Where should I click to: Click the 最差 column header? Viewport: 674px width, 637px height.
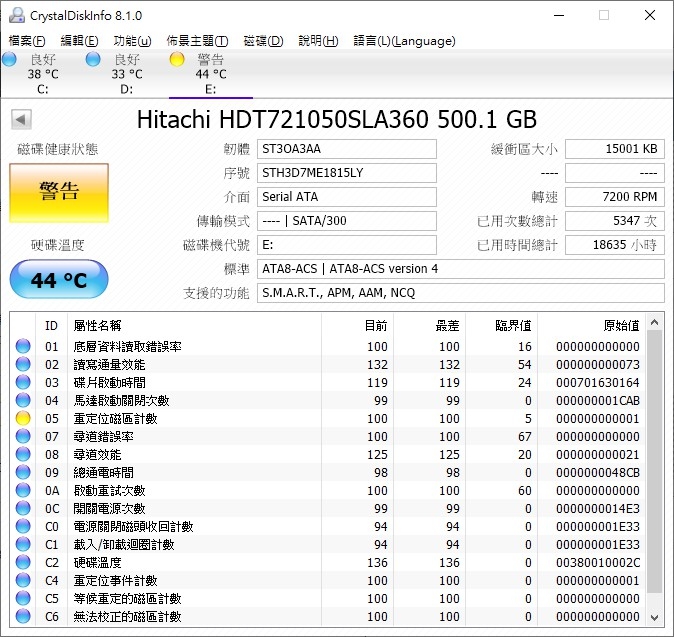447,326
